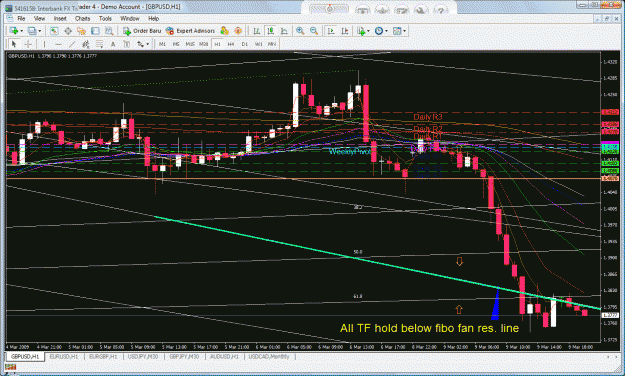Open the Navigator favorites folder icon
The image size is (625, 376).
coord(81,31)
